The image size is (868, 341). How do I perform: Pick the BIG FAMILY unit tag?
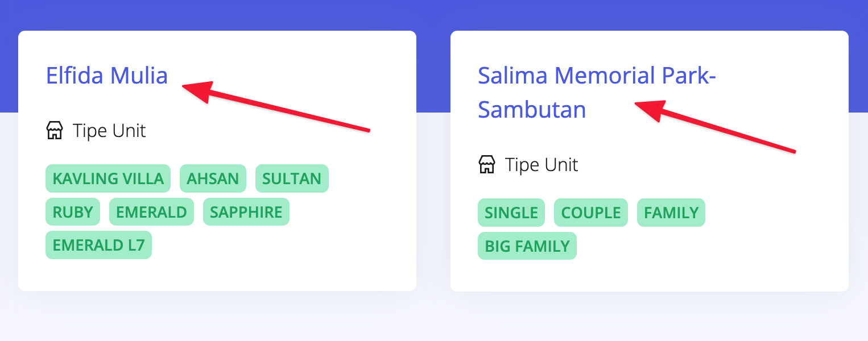click(x=527, y=246)
